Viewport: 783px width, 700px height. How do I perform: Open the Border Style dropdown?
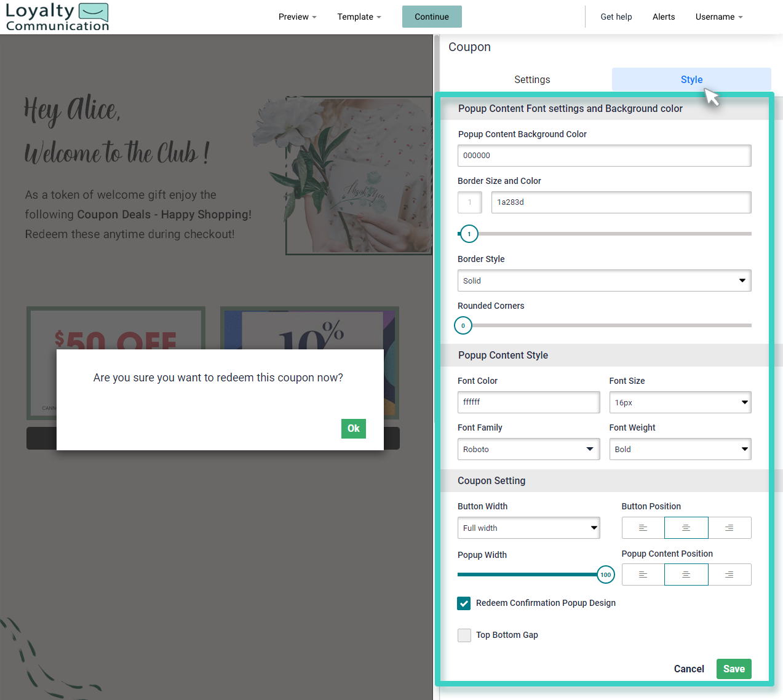(604, 280)
